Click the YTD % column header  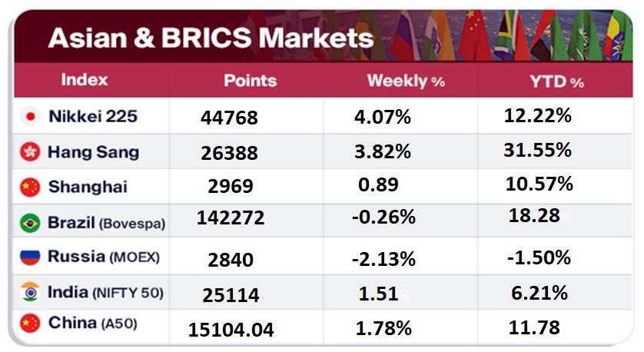pyautogui.click(x=555, y=81)
